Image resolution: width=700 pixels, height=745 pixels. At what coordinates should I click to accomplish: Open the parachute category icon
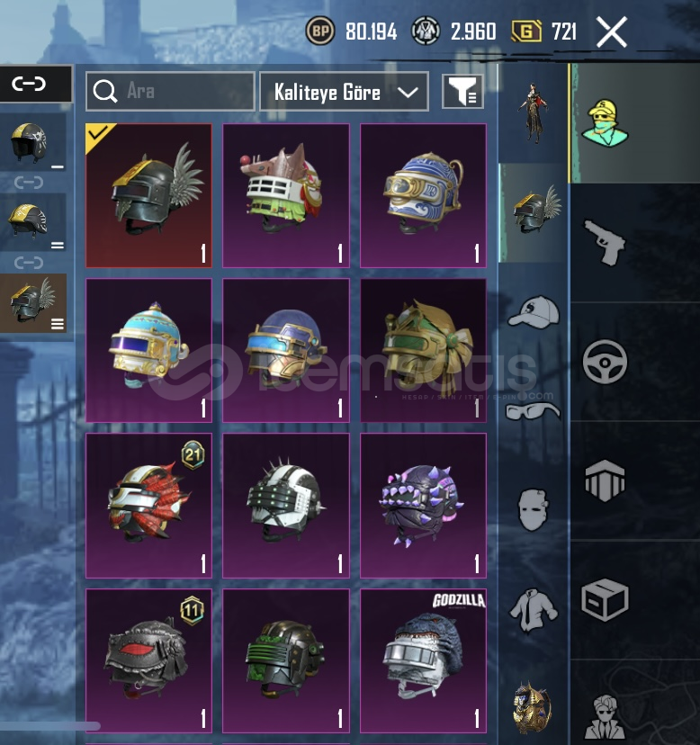(605, 480)
